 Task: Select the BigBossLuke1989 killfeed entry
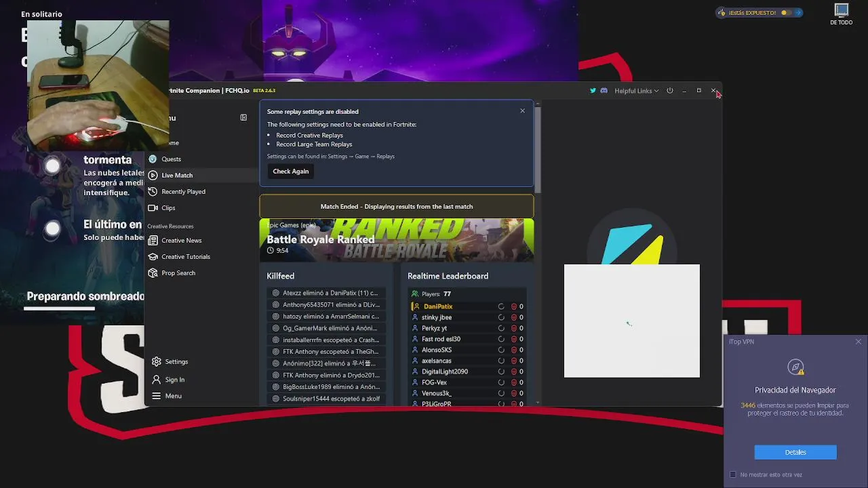pos(326,387)
